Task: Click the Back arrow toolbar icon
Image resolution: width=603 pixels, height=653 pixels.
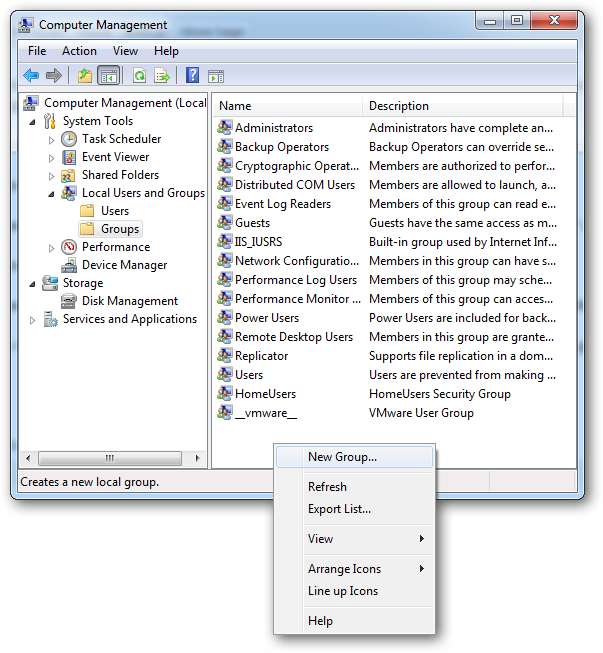Action: click(31, 76)
